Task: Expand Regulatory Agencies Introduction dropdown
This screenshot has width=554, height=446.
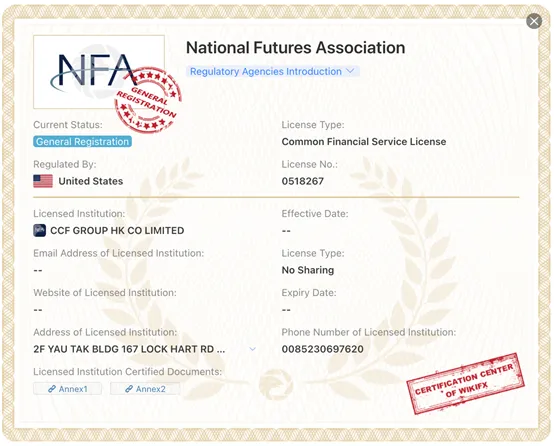Action: (x=272, y=71)
